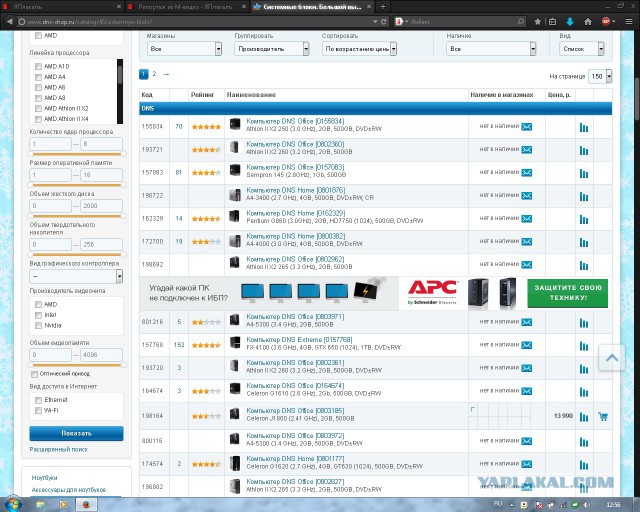640x512 pixels.
Task: Open items-per-page 150 dropdown
Action: coord(600,76)
